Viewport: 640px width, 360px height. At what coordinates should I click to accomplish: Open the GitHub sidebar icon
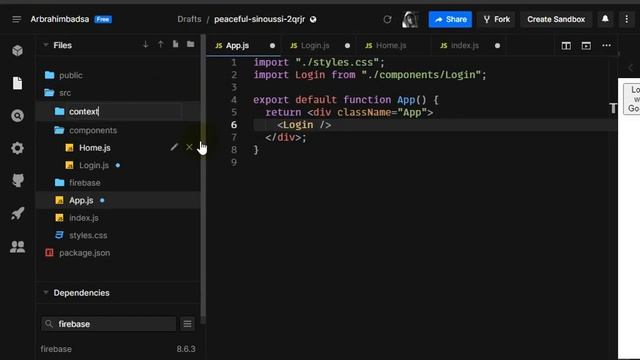(x=17, y=180)
